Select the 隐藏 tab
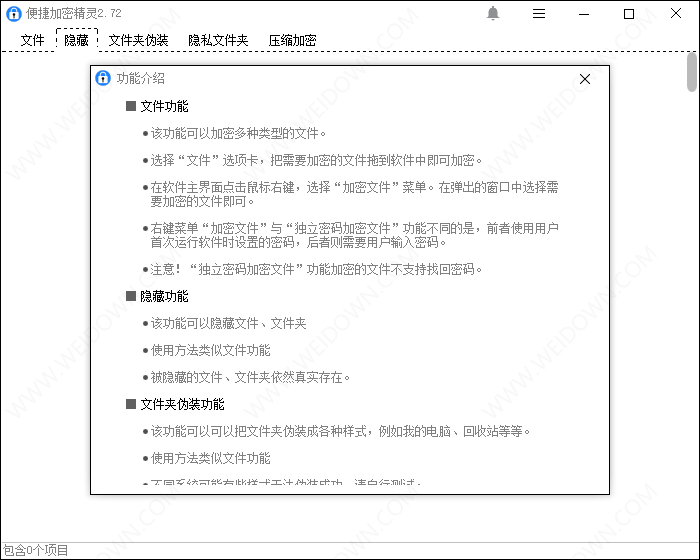Image resolution: width=700 pixels, height=560 pixels. [x=77, y=40]
